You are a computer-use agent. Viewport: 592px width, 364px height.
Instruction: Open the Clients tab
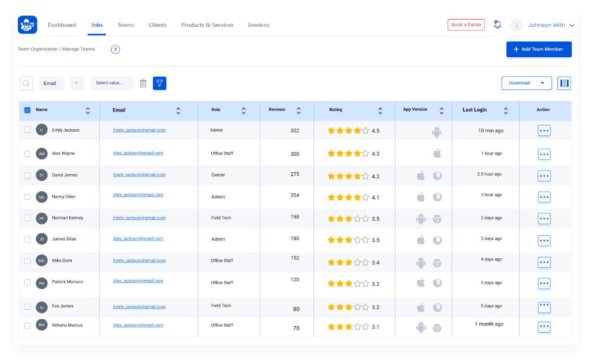(x=157, y=25)
